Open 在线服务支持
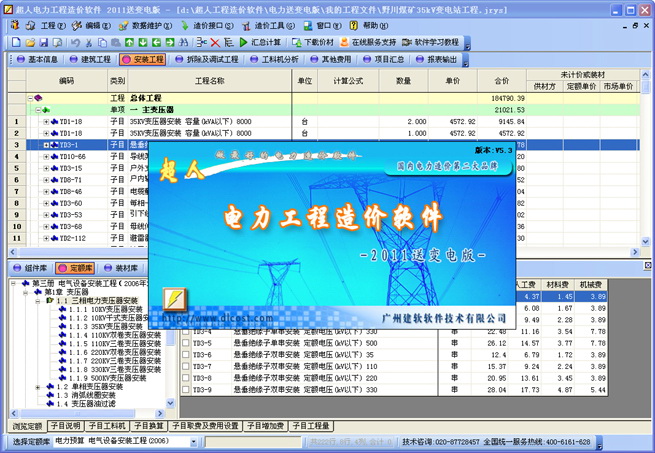The width and height of the screenshot is (655, 453). tap(368, 42)
